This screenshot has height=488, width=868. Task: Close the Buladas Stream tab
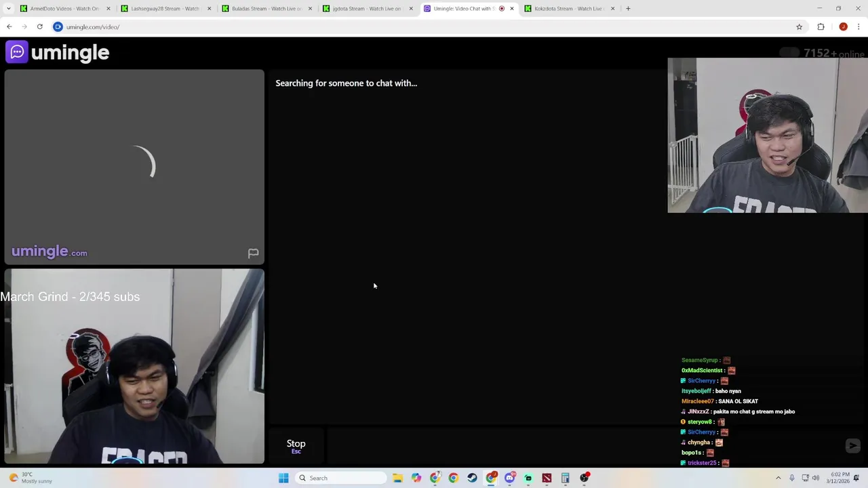pyautogui.click(x=310, y=9)
